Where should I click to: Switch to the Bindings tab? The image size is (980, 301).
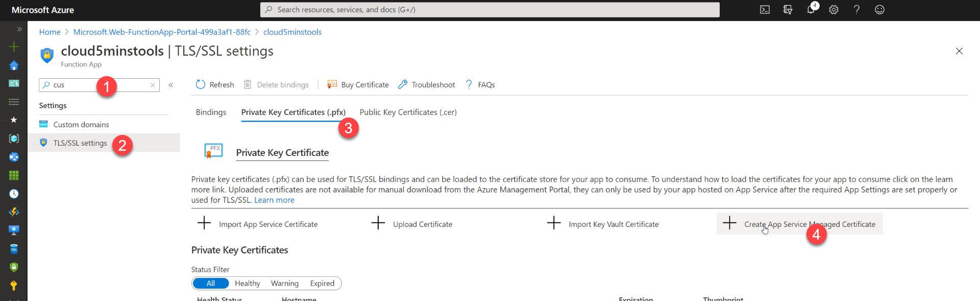(x=211, y=112)
